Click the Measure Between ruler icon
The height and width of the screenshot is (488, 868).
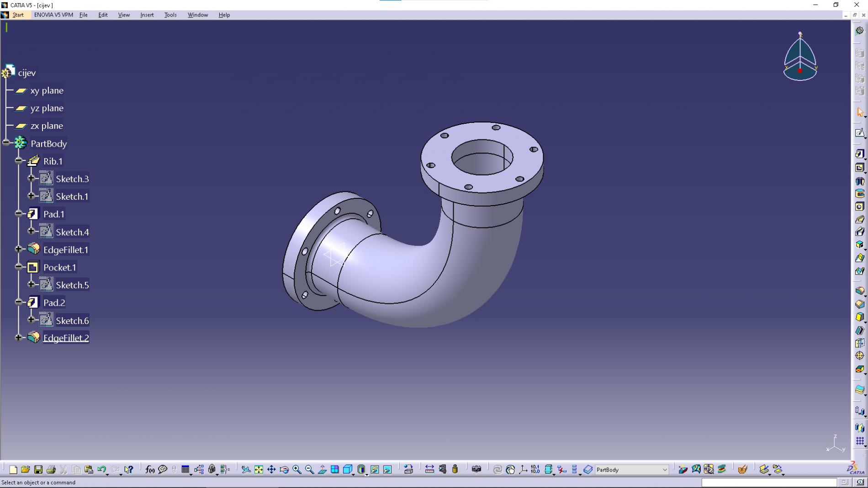429,469
